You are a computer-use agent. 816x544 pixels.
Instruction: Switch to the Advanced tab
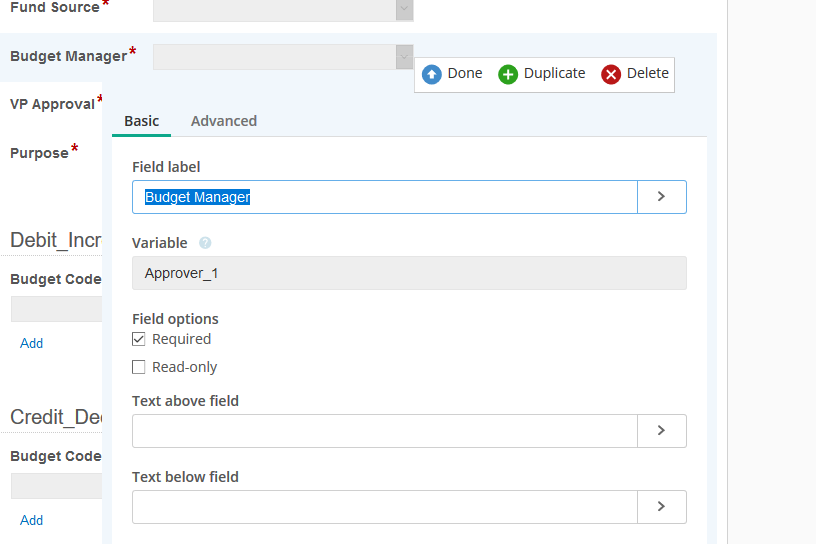[x=224, y=121]
